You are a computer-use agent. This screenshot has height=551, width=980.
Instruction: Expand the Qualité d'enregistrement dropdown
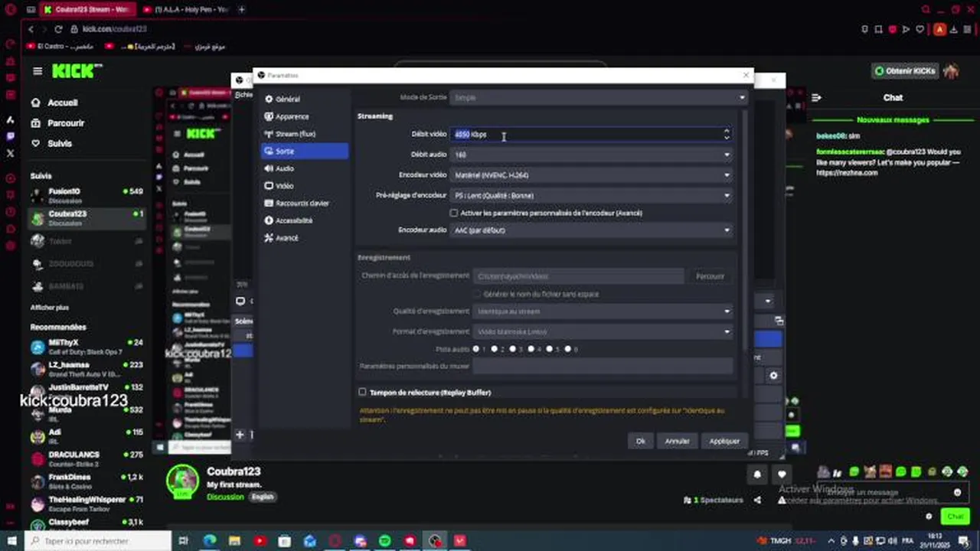pyautogui.click(x=603, y=311)
